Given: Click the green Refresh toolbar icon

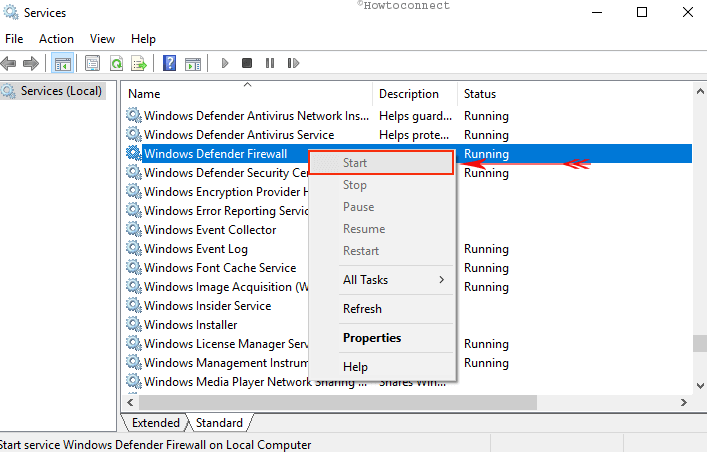Looking at the screenshot, I should coord(116,63).
